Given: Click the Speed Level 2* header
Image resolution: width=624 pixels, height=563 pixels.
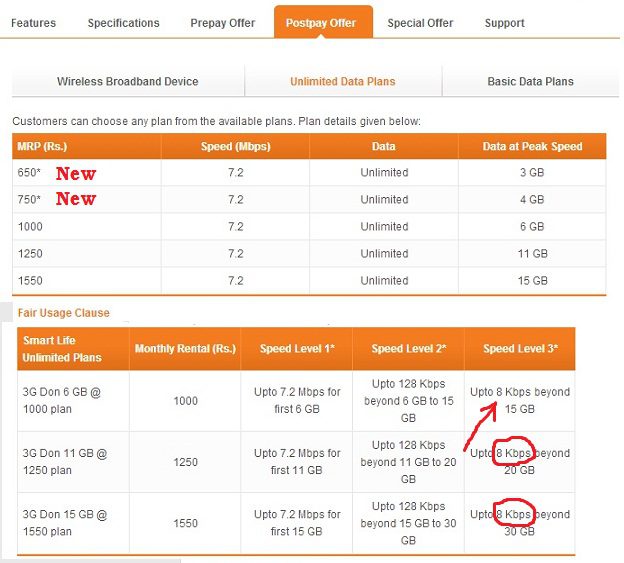Looking at the screenshot, I should (408, 349).
